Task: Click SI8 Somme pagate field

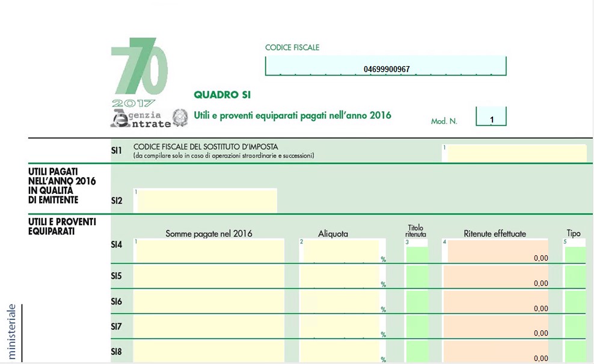Action: click(209, 351)
